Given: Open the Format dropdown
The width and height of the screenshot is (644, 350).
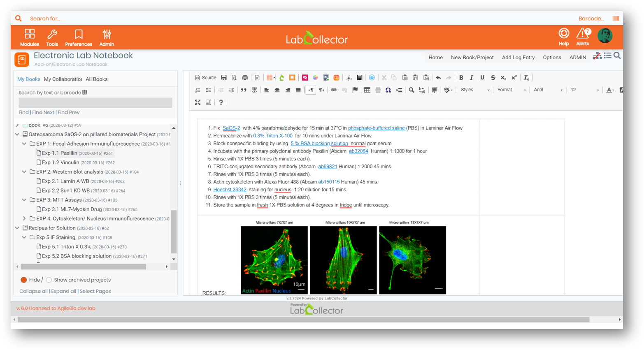Looking at the screenshot, I should [511, 90].
